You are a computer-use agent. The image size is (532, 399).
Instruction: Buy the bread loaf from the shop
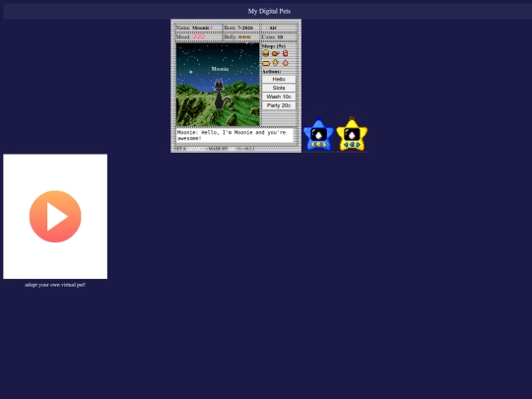(266, 63)
